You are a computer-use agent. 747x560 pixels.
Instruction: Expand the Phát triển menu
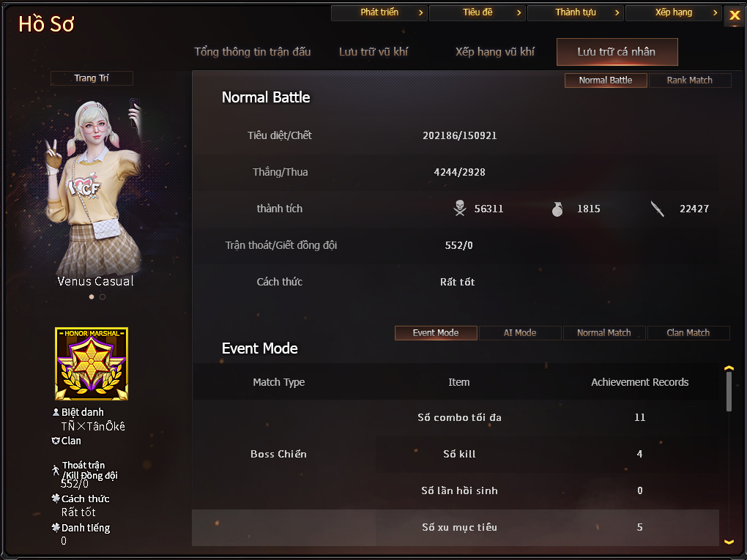pos(379,12)
